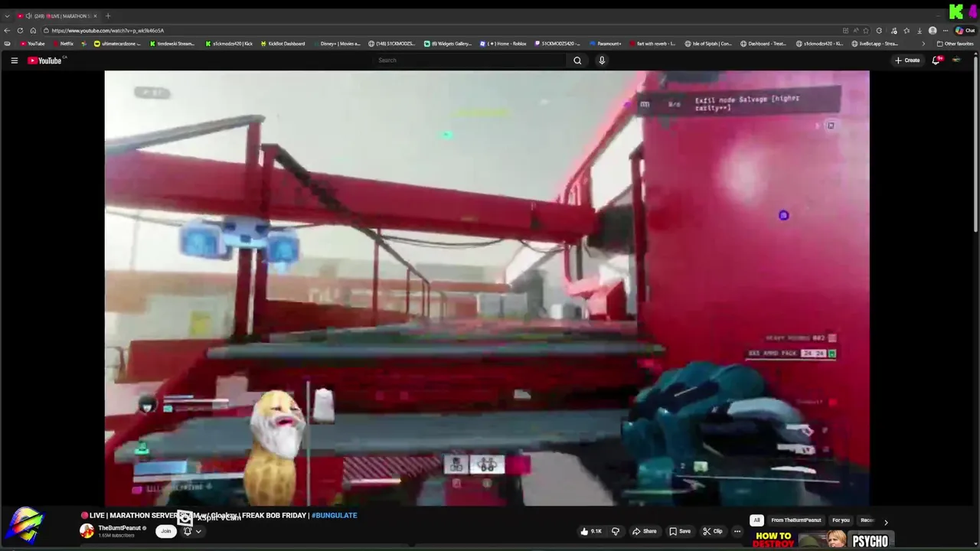980x551 pixels.
Task: Focus the YouTube search field
Action: click(x=470, y=60)
